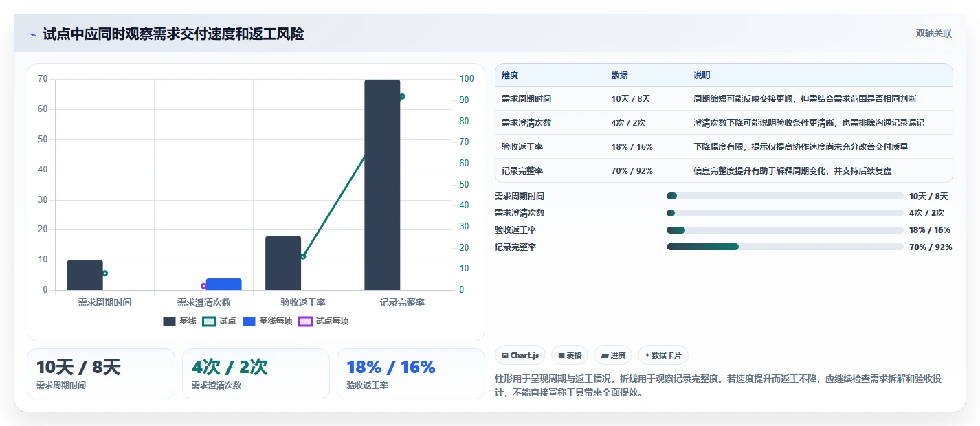Viewport: 980px width, 426px height.
Task: Click the 需求澄清次数 progress bar
Action: point(785,213)
